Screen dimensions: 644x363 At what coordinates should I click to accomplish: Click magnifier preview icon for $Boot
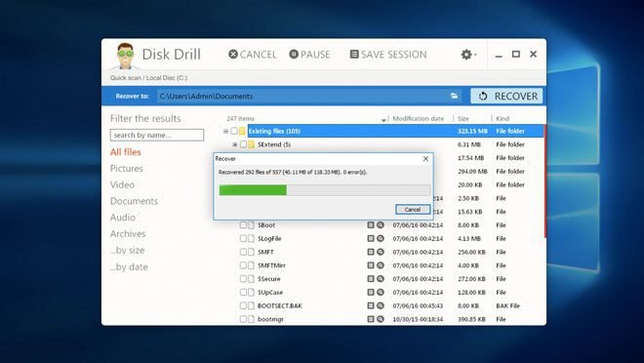(x=381, y=225)
